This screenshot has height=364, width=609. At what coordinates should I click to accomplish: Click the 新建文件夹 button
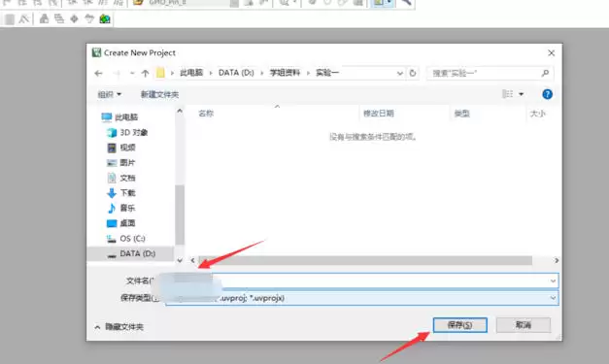(159, 94)
